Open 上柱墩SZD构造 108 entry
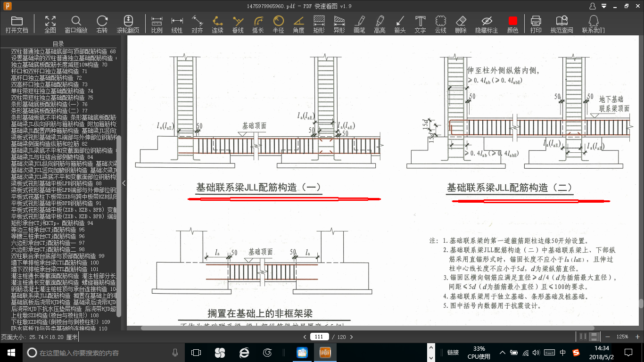Screen dimensions: 644x362 click(x=55, y=315)
